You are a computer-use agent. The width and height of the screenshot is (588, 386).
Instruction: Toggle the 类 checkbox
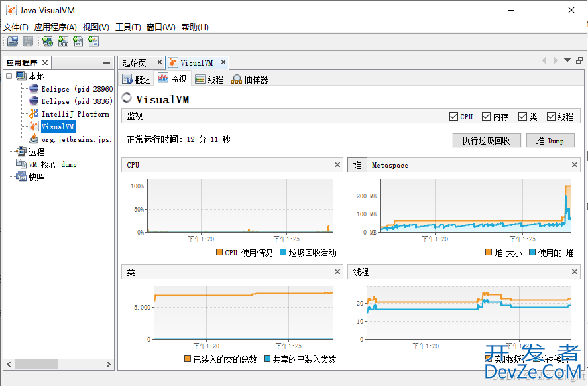(x=522, y=117)
